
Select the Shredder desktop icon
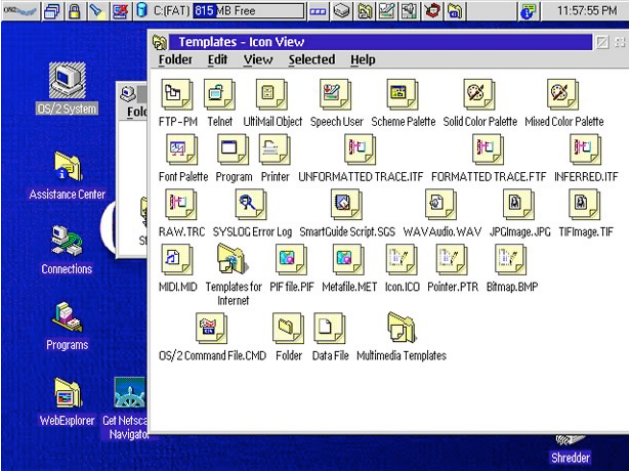pos(570,441)
